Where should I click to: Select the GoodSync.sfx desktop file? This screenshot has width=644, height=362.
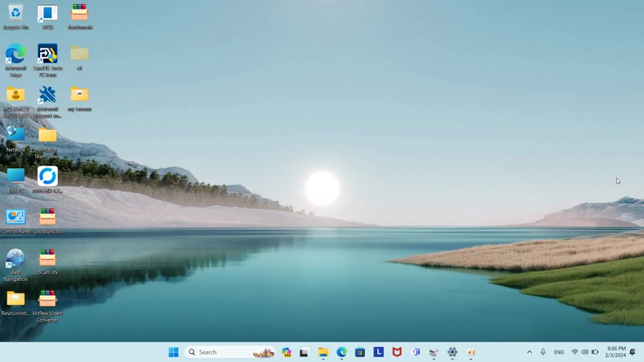tap(48, 221)
